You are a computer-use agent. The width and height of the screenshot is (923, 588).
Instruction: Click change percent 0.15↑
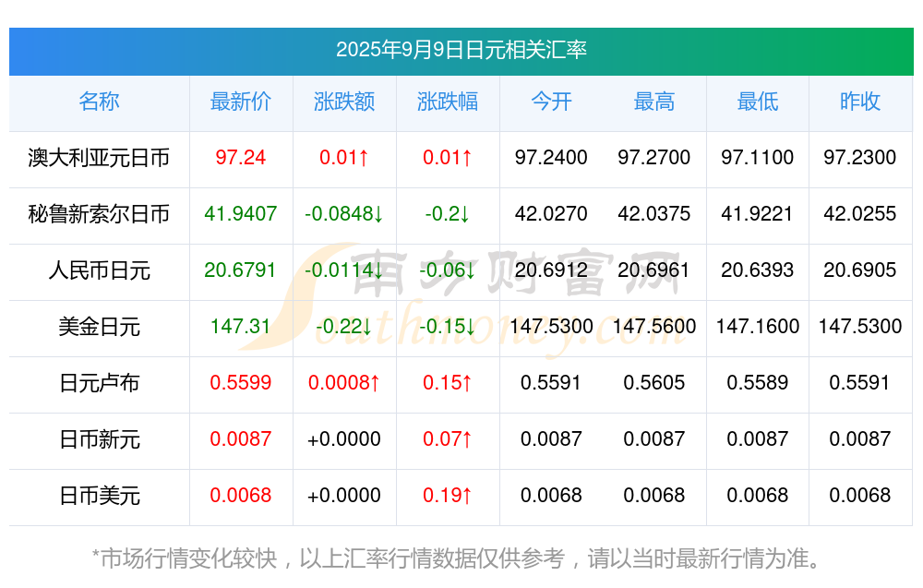pos(448,382)
